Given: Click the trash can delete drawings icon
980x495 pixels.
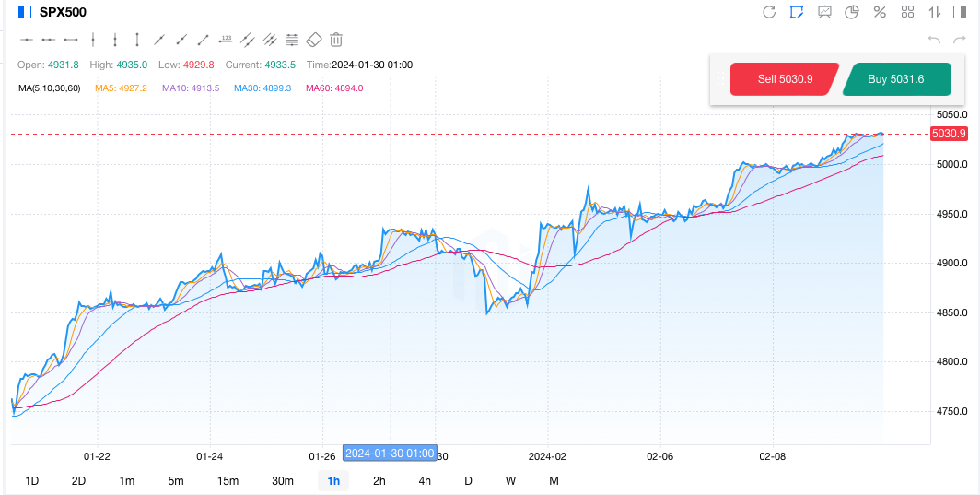Looking at the screenshot, I should point(336,40).
